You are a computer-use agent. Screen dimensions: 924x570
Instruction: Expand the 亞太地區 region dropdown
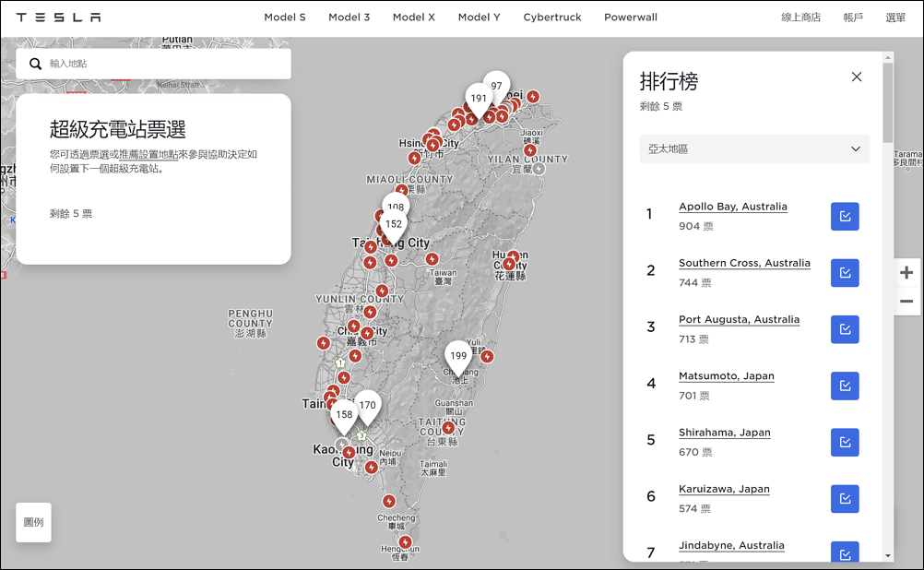[x=754, y=149]
